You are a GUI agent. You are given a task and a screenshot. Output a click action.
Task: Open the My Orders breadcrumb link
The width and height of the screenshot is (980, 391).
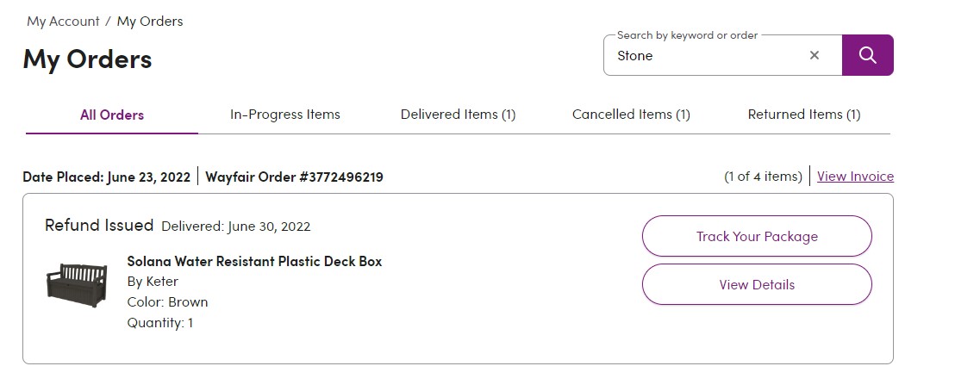(x=150, y=22)
